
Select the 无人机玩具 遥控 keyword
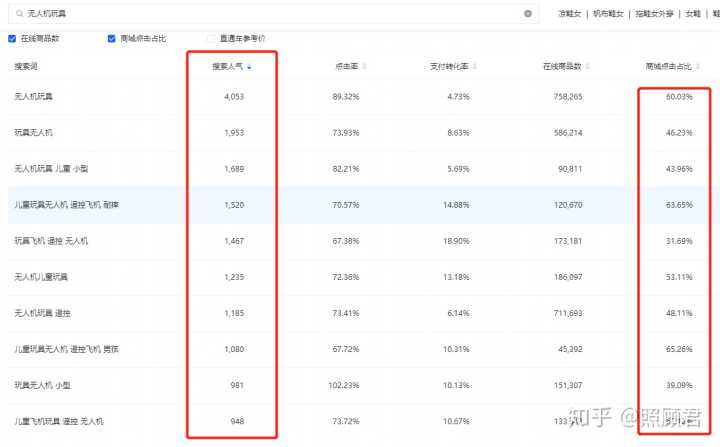pyautogui.click(x=42, y=313)
